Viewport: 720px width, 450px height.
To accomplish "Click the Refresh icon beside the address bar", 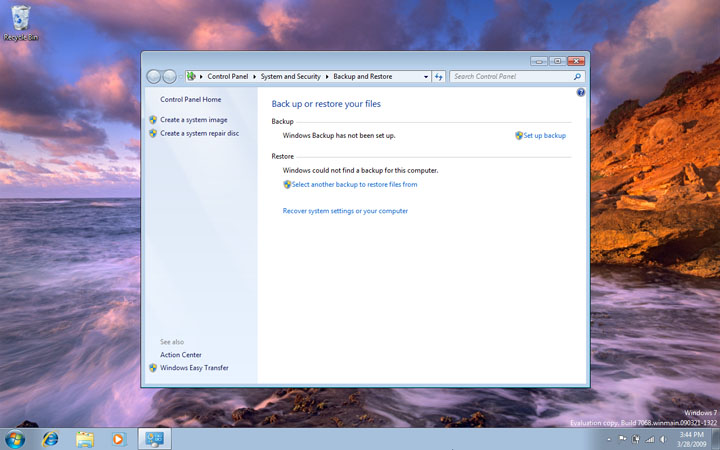I will tap(439, 76).
